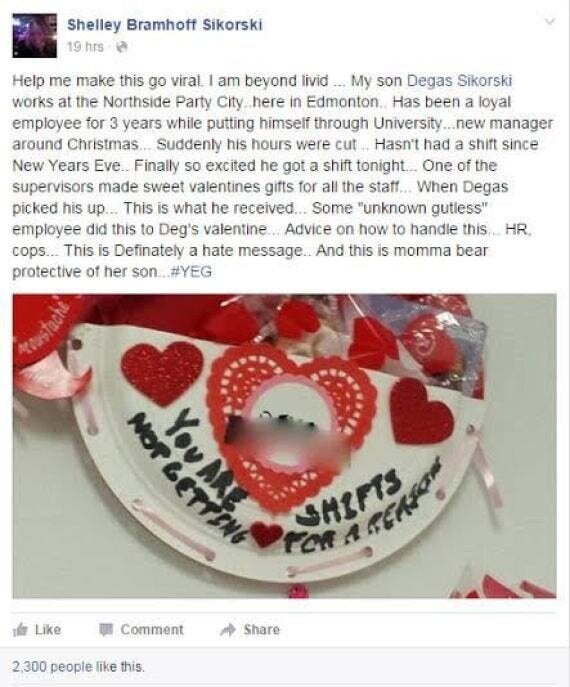
Task: View the 2,300 people who like this
Action: pos(78,667)
